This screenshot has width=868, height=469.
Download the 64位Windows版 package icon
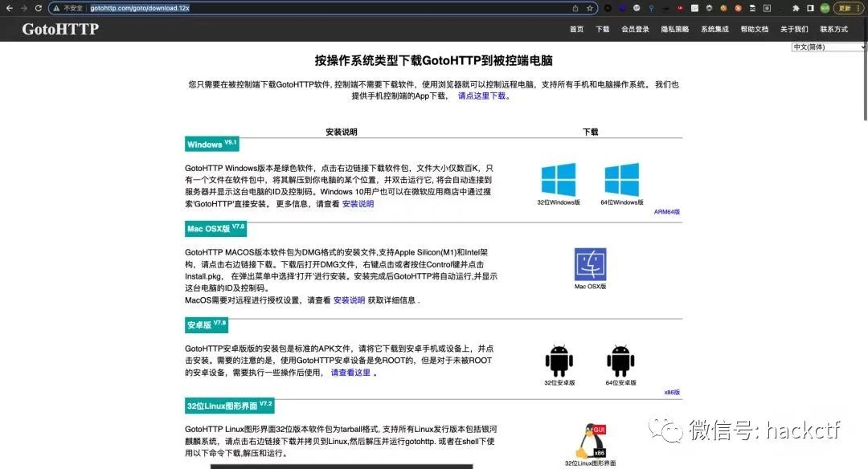coord(621,180)
